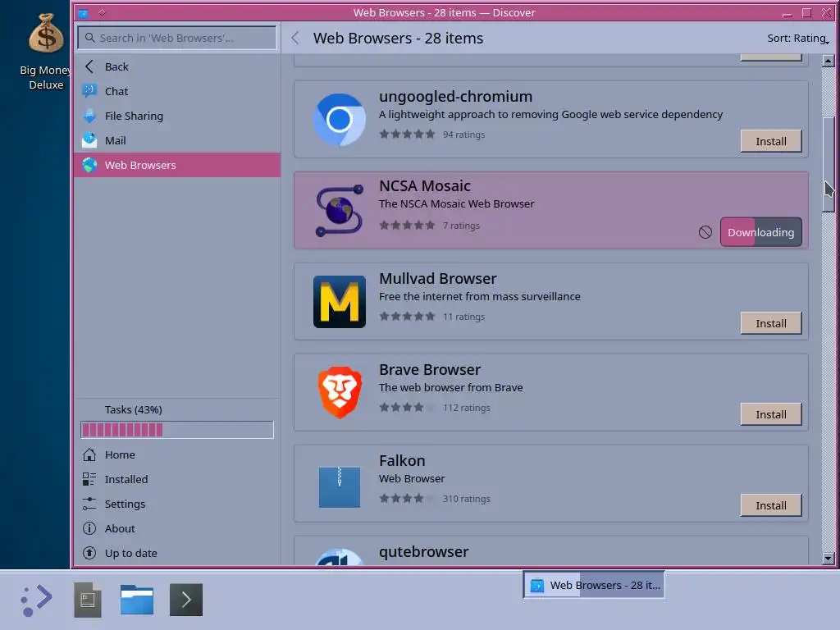Click the About info icon
Viewport: 840px width, 630px height.
[x=89, y=528]
